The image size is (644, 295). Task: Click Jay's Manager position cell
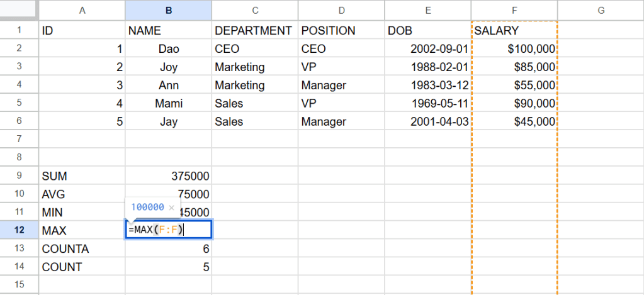(341, 121)
